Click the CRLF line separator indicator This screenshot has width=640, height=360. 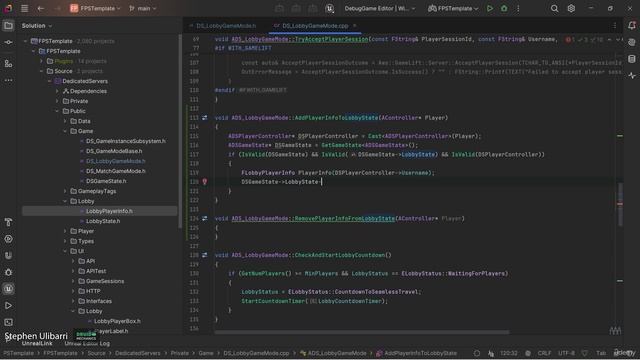click(544, 353)
